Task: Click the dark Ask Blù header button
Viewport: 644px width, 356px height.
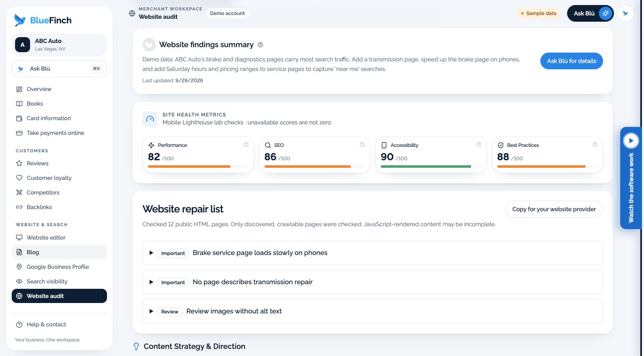Action: tap(590, 13)
